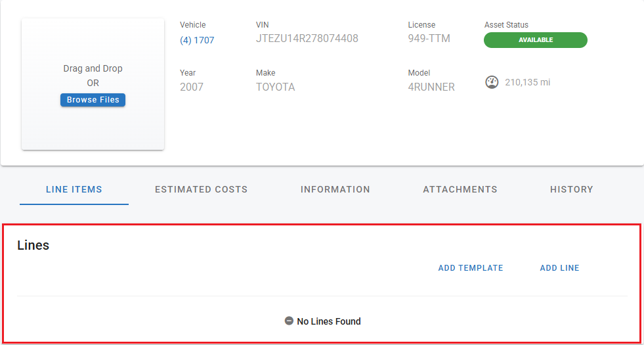Go to the Information tab

335,189
